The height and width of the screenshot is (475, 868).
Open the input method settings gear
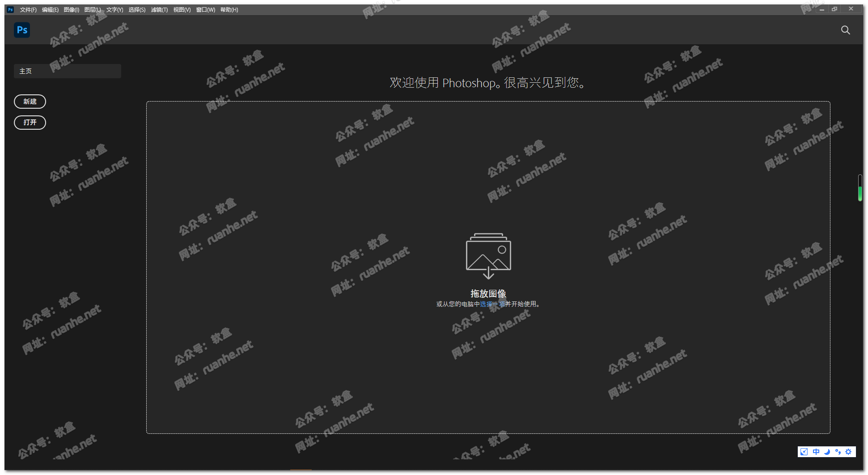[x=848, y=452]
